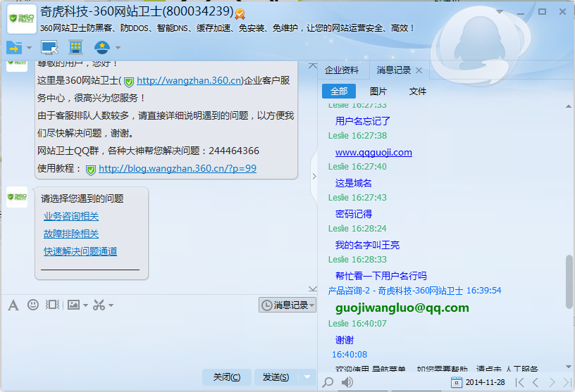Go to previous history page
575x392 pixels.
(x=536, y=382)
